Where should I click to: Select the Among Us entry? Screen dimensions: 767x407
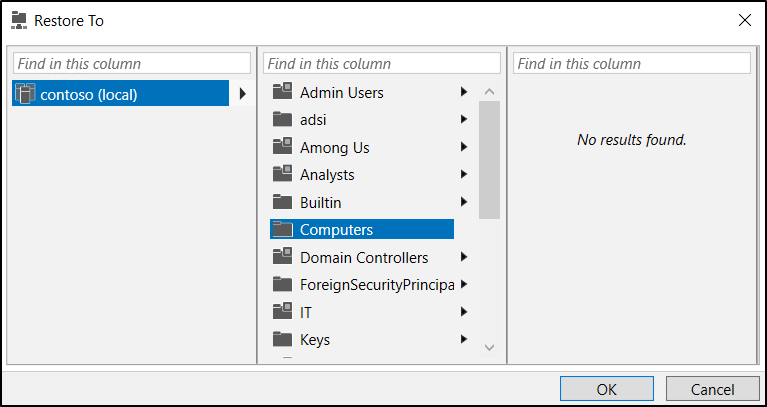362,147
